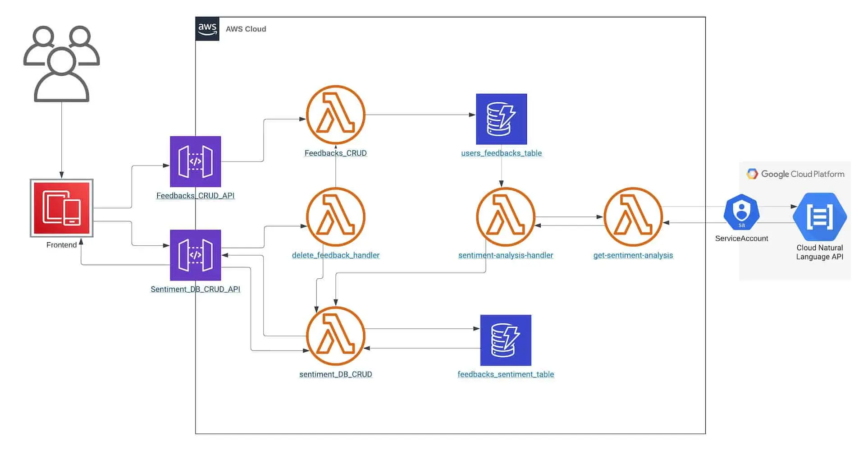Select the red Frontend device icon
This screenshot has width=868, height=451.
(62, 208)
